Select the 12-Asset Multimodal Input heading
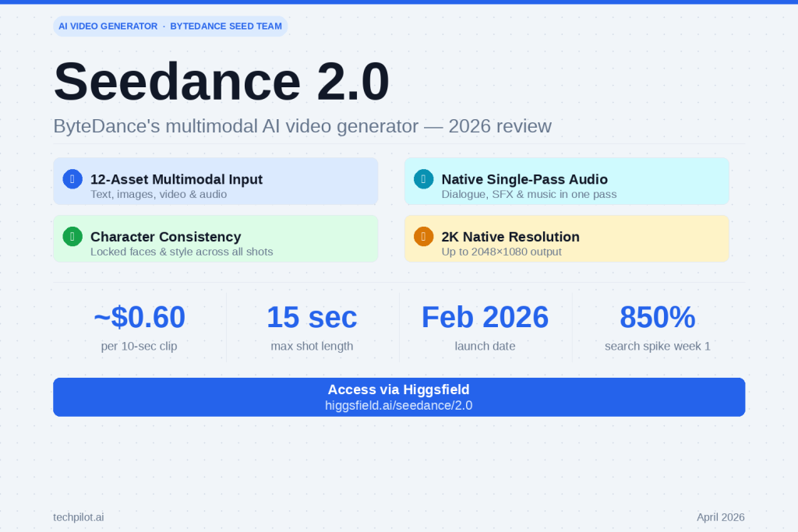 [x=176, y=179]
